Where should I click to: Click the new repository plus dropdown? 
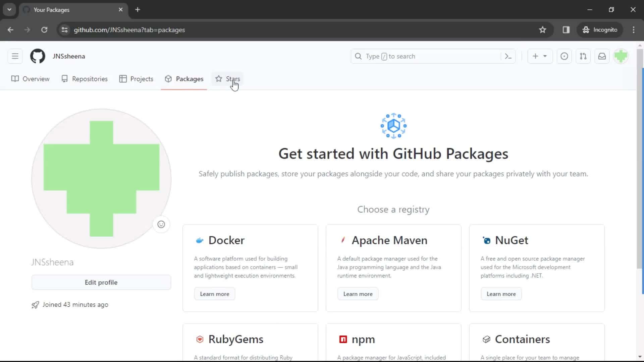(539, 56)
